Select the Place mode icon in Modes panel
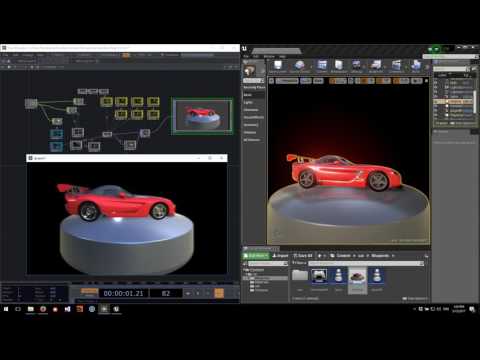This screenshot has width=480, height=360. click(249, 70)
